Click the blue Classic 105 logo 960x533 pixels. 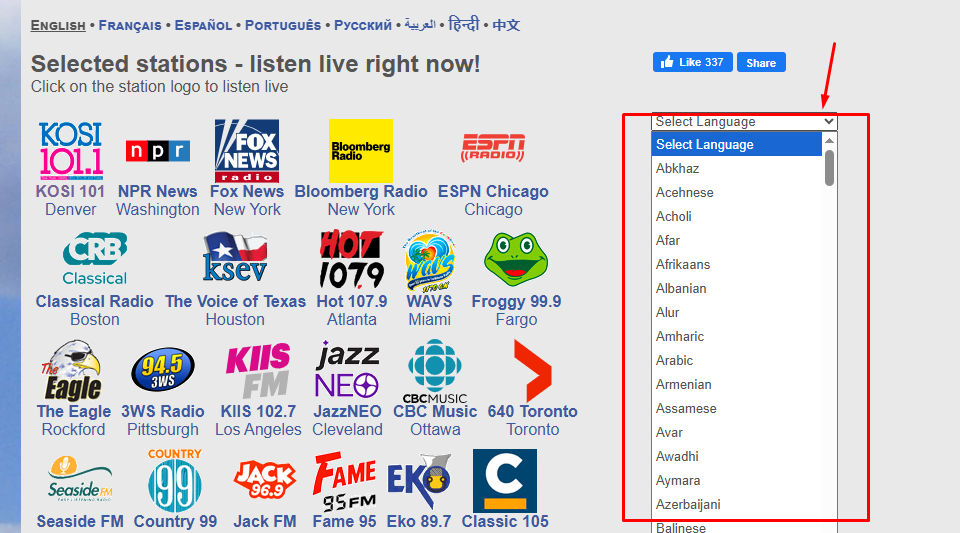tap(504, 481)
